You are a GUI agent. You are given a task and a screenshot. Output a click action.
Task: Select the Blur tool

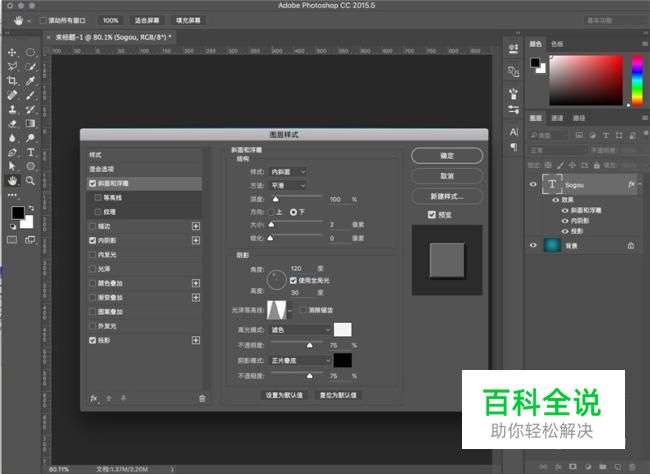(x=12, y=138)
